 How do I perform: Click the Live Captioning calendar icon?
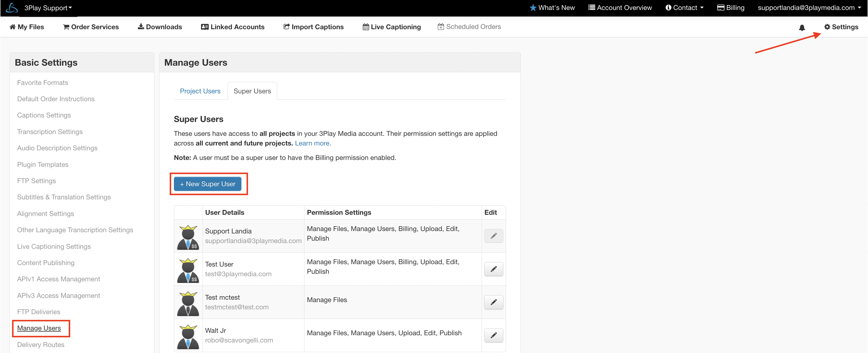point(366,27)
